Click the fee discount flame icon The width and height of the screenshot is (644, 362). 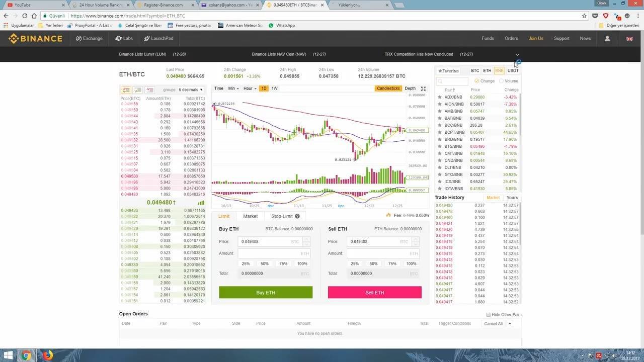(x=388, y=215)
